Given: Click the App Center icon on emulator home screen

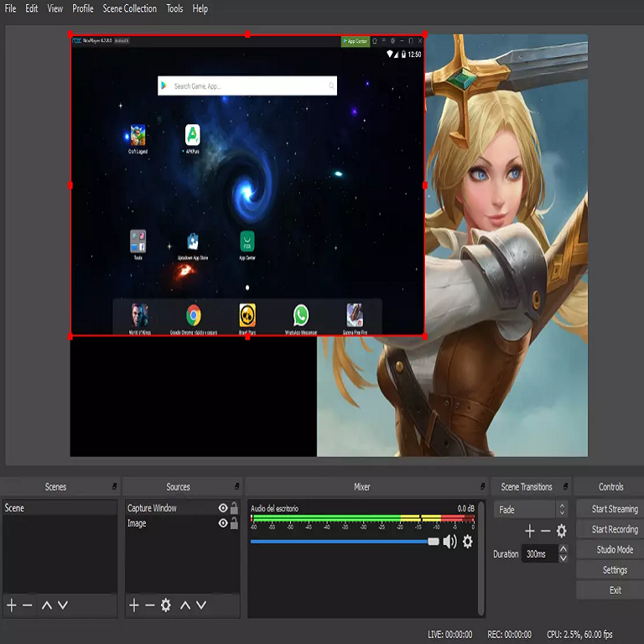Looking at the screenshot, I should click(247, 241).
